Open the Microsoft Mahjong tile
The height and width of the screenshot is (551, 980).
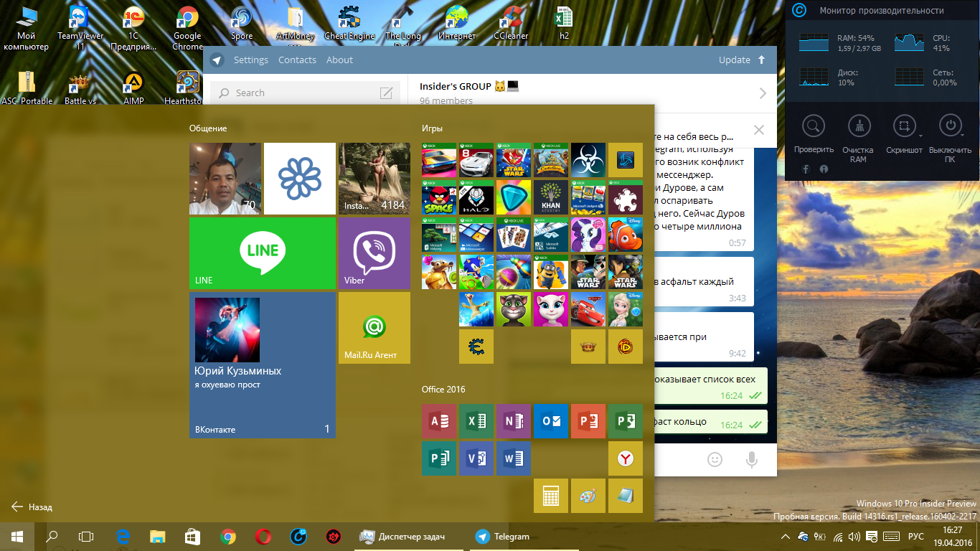439,235
